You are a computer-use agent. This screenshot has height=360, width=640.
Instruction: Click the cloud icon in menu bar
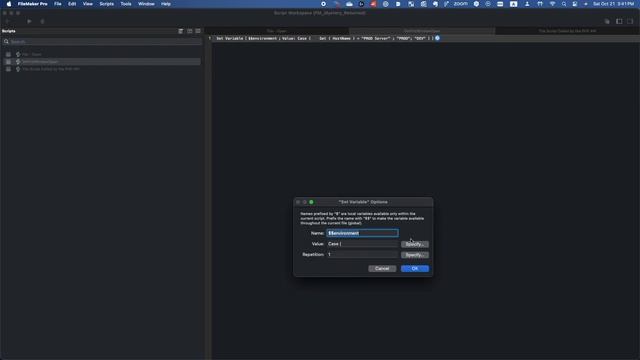point(349,4)
